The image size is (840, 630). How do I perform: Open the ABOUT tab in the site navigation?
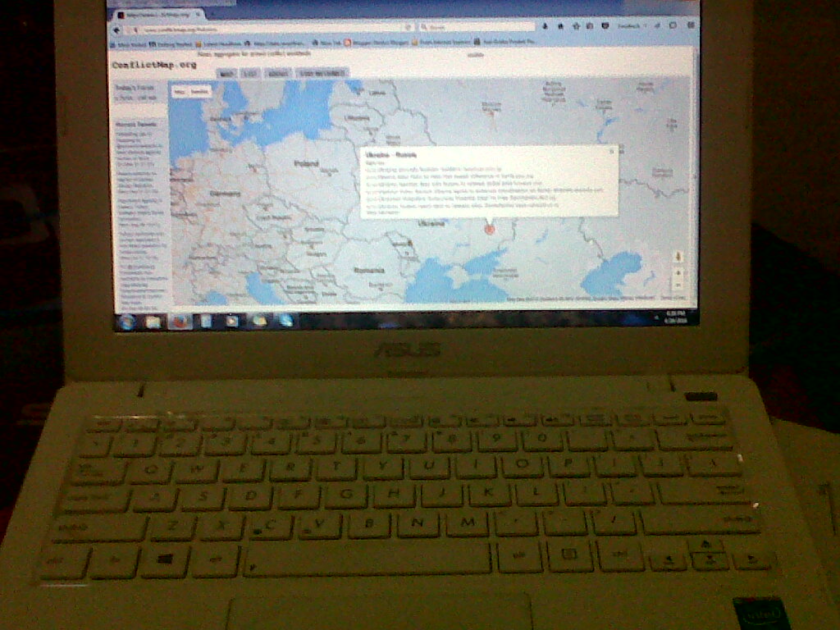(x=277, y=73)
